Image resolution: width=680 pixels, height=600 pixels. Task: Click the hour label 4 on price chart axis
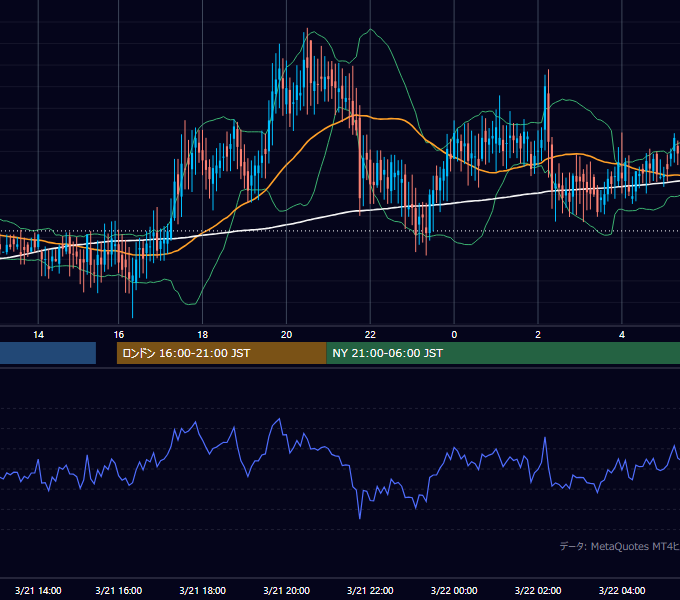tap(622, 335)
